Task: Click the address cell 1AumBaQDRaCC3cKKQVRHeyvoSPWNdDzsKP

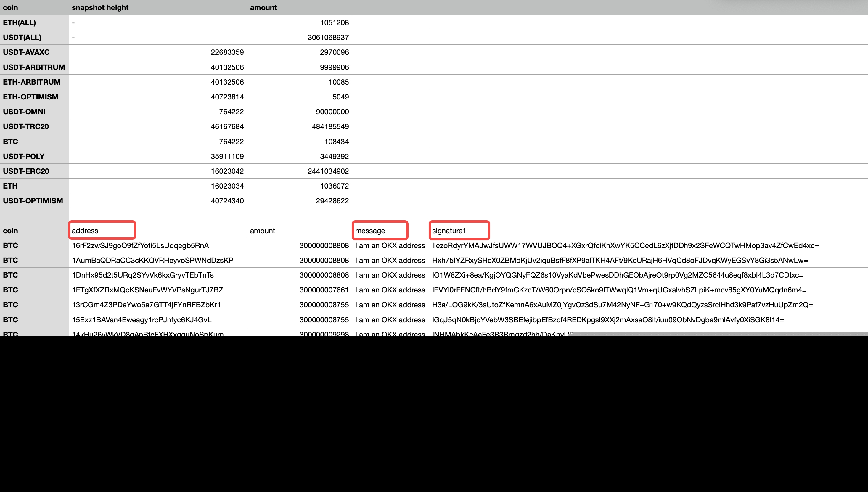Action: point(152,261)
